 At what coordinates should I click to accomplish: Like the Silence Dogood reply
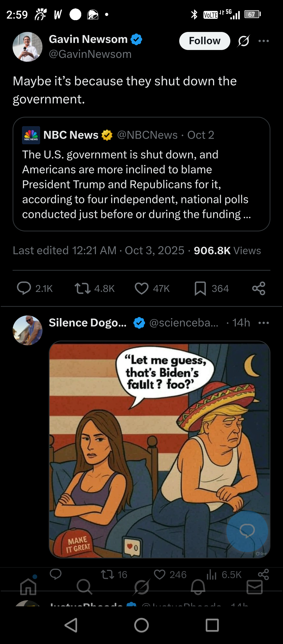click(160, 574)
